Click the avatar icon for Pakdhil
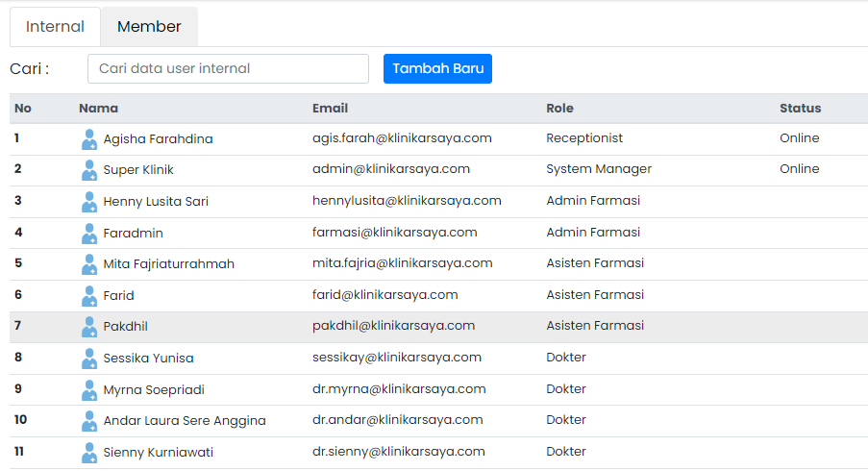This screenshot has height=471, width=868. tap(89, 327)
